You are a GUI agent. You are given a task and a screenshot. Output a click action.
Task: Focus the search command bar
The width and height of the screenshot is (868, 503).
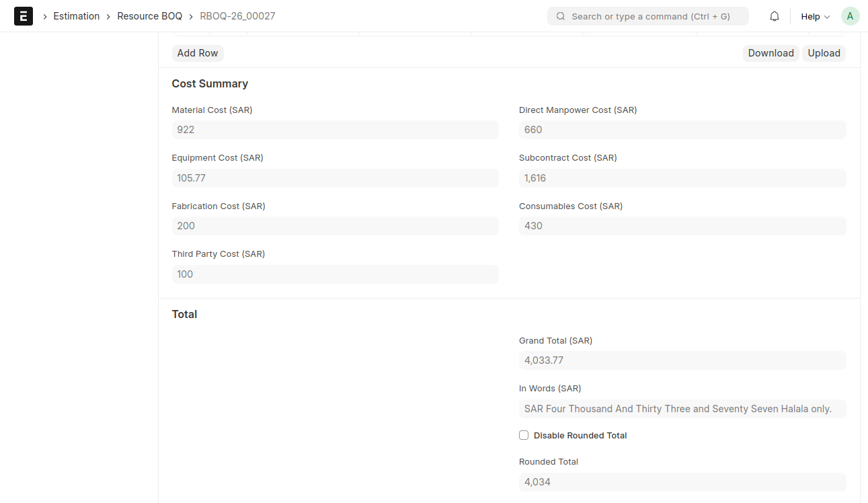coord(649,16)
